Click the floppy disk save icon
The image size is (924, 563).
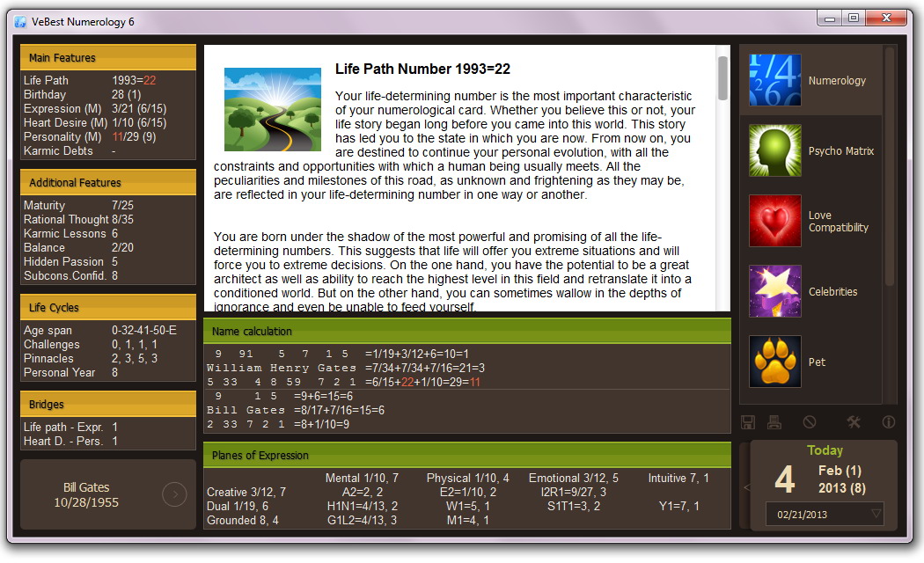coord(748,421)
